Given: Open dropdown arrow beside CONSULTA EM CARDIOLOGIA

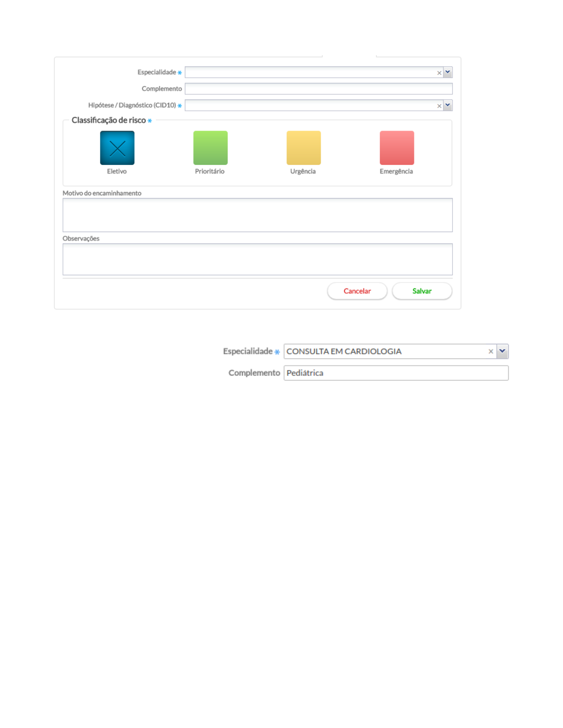Looking at the screenshot, I should [503, 351].
